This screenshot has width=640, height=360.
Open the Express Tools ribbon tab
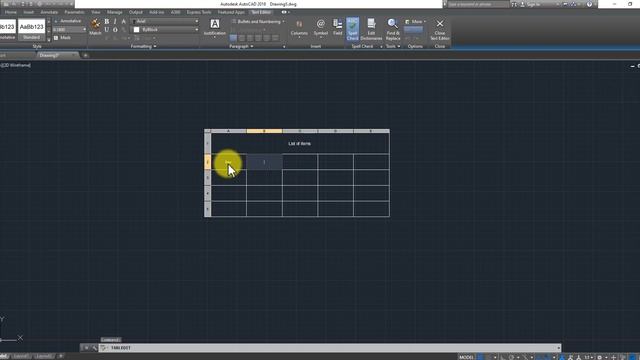[x=199, y=12]
